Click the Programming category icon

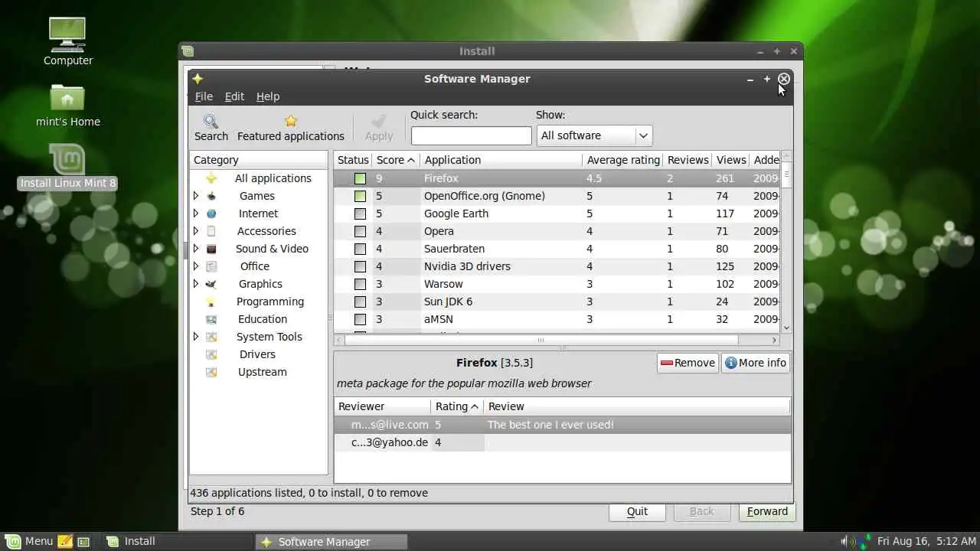click(x=211, y=302)
